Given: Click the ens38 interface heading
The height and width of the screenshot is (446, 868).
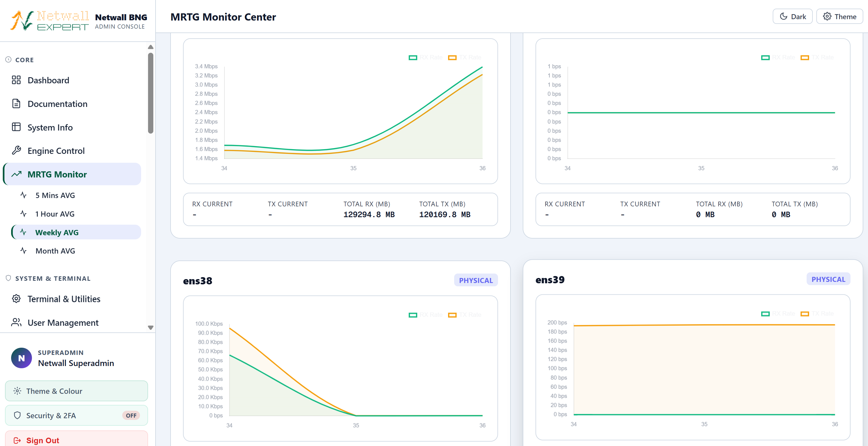Looking at the screenshot, I should point(197,280).
